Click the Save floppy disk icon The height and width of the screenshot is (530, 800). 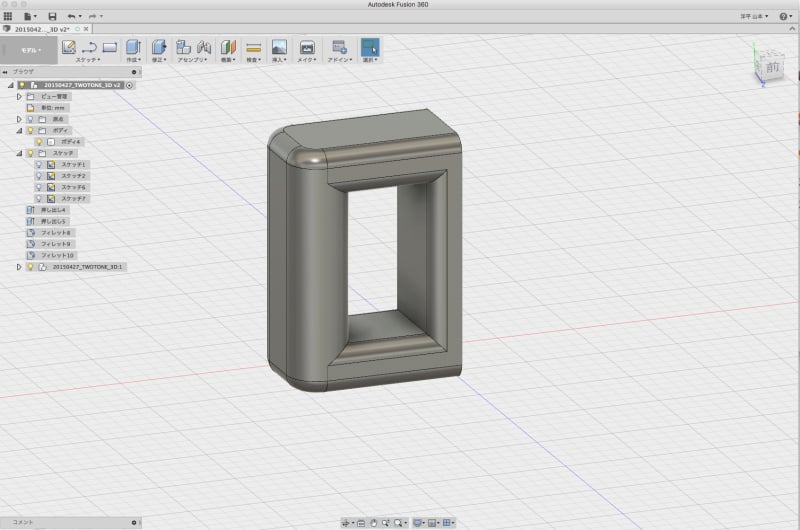click(x=52, y=16)
